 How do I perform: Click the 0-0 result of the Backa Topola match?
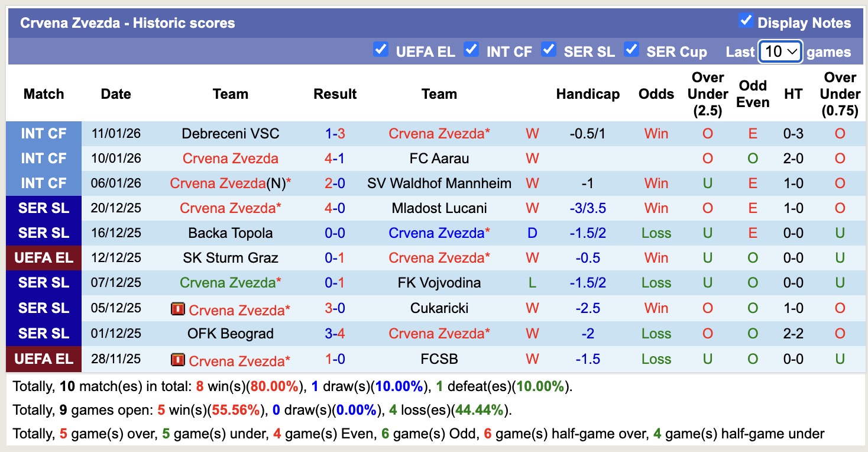(x=335, y=233)
